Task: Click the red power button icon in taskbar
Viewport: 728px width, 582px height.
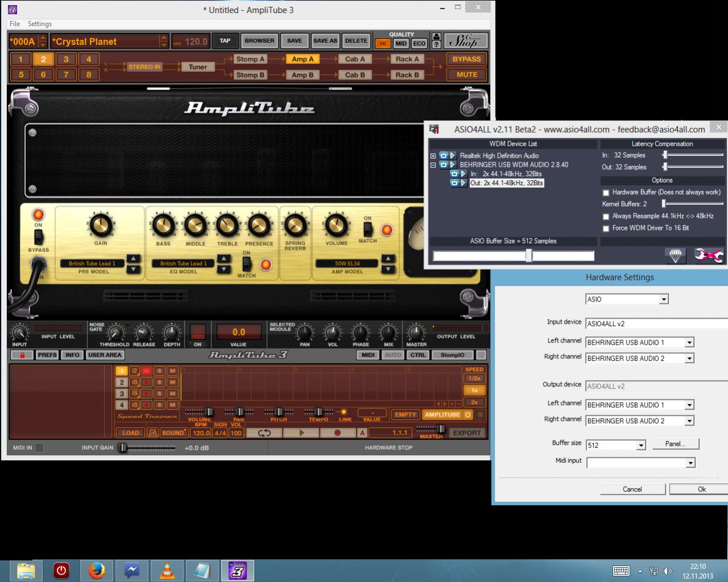Action: pos(61,570)
